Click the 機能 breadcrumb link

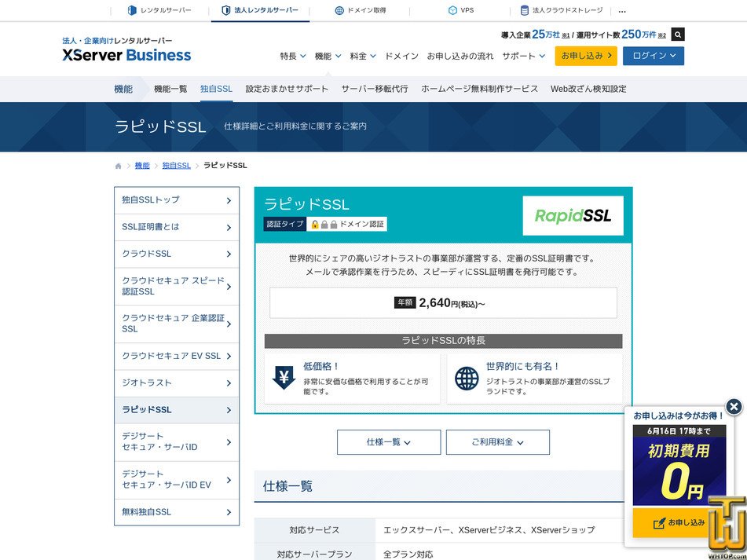point(142,165)
